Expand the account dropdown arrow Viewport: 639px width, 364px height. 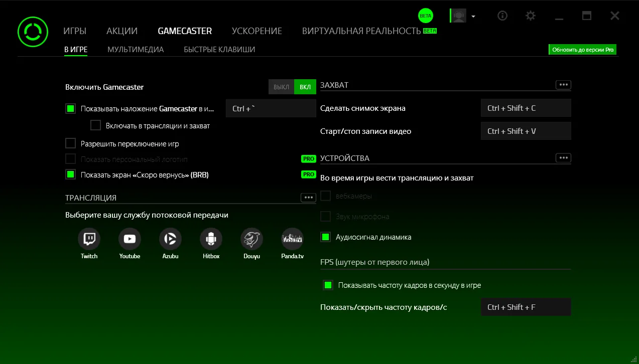click(473, 16)
